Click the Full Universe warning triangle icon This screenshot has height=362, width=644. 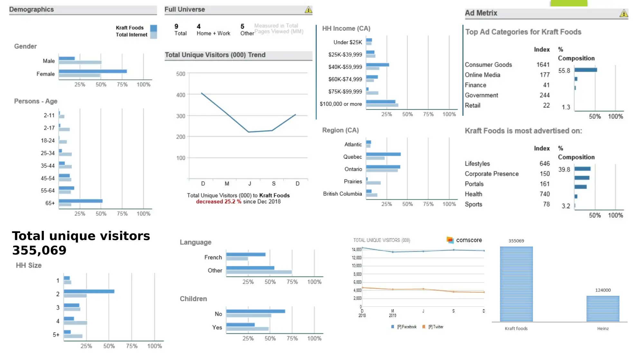(x=308, y=10)
